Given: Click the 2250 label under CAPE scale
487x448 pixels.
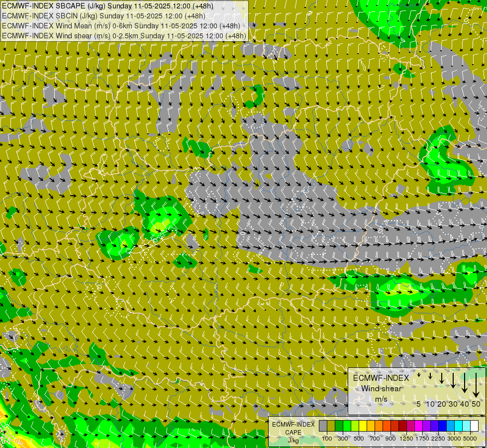Looking at the screenshot, I should click(438, 439).
